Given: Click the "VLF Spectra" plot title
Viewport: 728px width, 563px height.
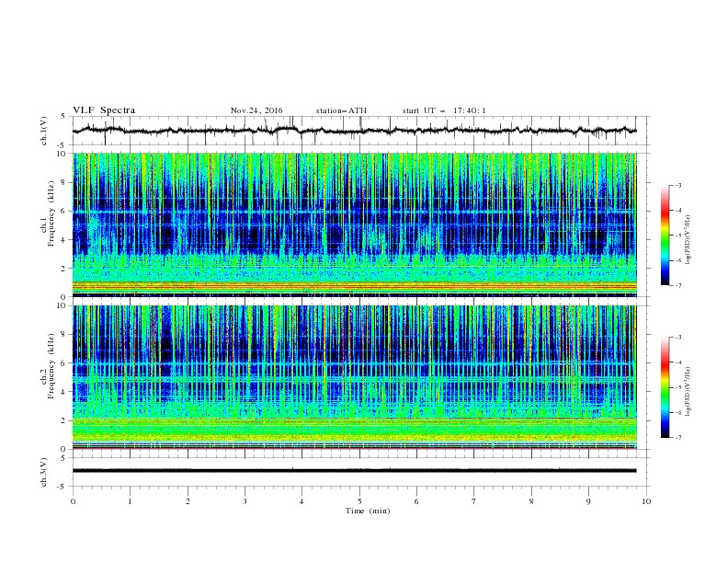Looking at the screenshot, I should coord(104,110).
